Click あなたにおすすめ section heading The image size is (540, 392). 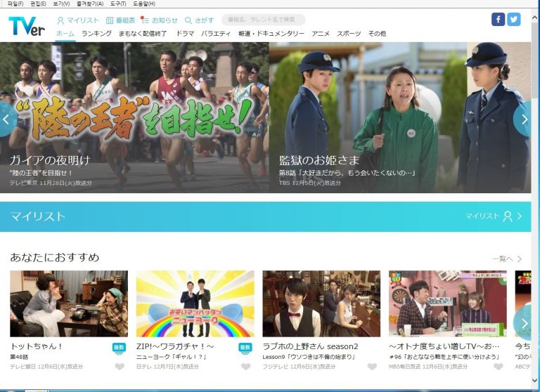[55, 257]
